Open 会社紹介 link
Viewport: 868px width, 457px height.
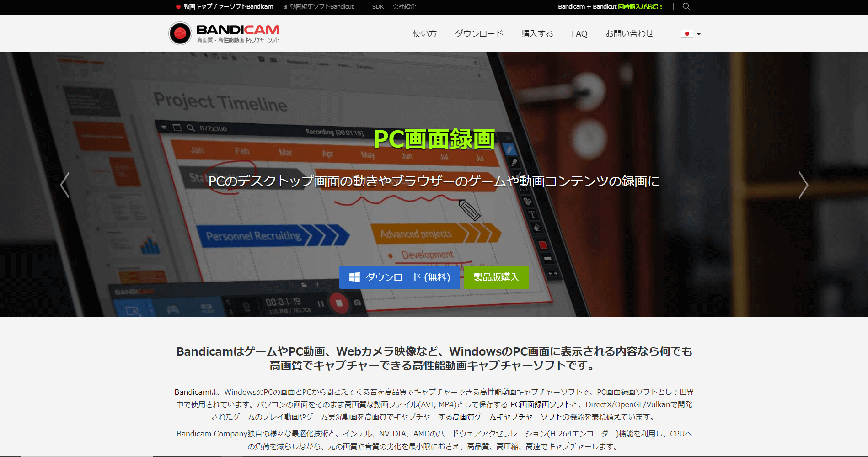tap(404, 6)
